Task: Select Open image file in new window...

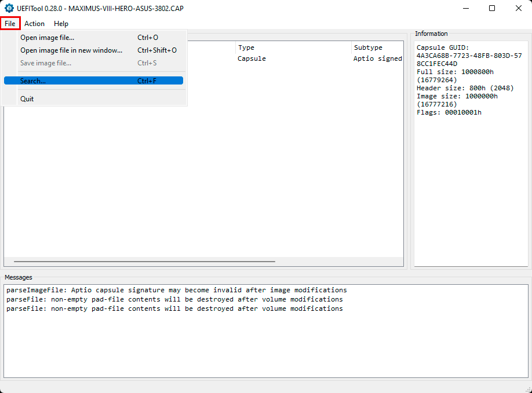Action: (x=94, y=50)
